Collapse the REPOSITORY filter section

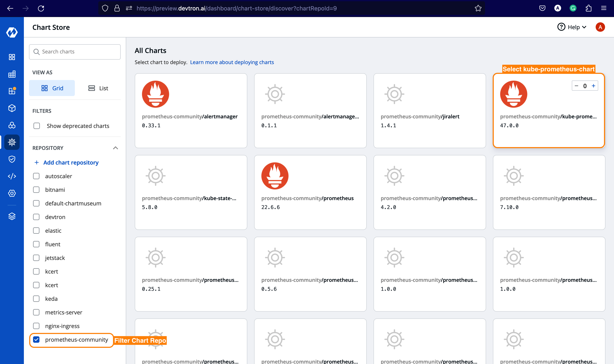(x=116, y=148)
